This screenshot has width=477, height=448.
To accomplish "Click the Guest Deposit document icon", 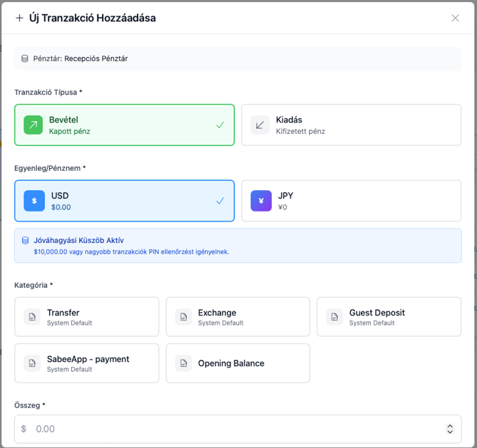I will pyautogui.click(x=335, y=317).
